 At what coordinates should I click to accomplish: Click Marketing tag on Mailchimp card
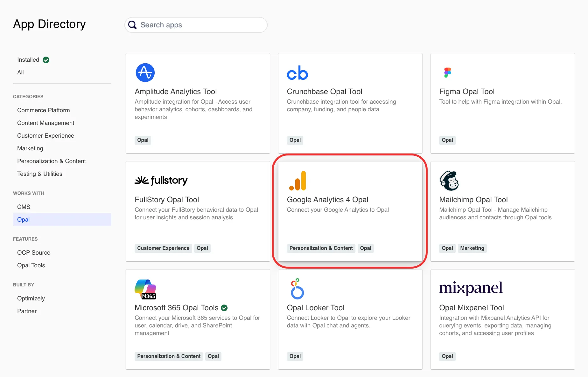coord(472,248)
